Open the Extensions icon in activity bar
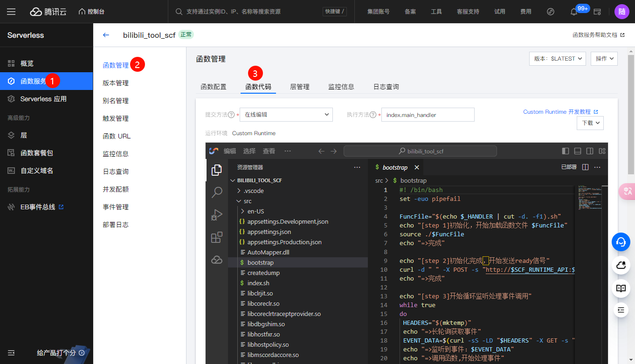The width and height of the screenshot is (635, 364). pos(216,238)
